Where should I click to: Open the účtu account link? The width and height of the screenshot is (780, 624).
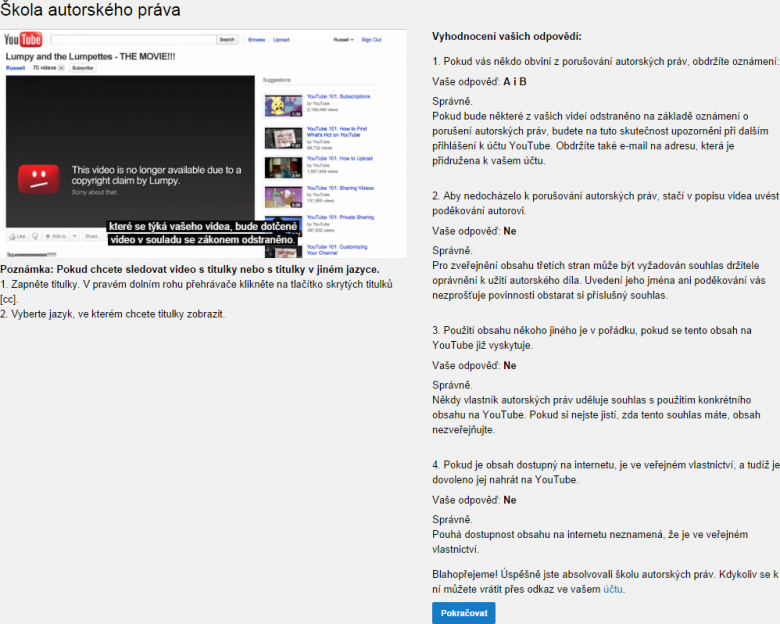[x=612, y=589]
